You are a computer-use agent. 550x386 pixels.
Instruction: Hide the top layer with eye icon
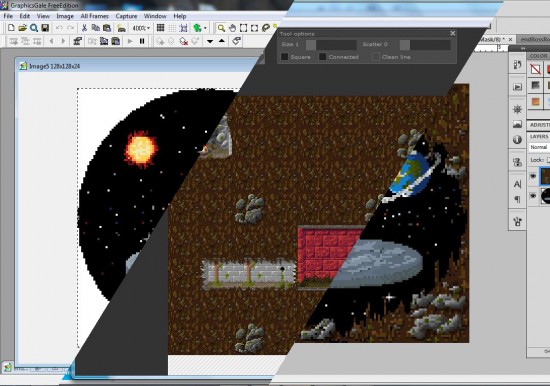[x=533, y=176]
